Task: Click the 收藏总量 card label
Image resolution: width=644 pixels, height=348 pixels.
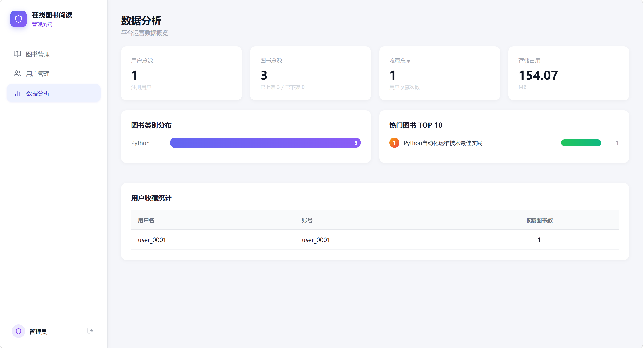Action: (400, 61)
